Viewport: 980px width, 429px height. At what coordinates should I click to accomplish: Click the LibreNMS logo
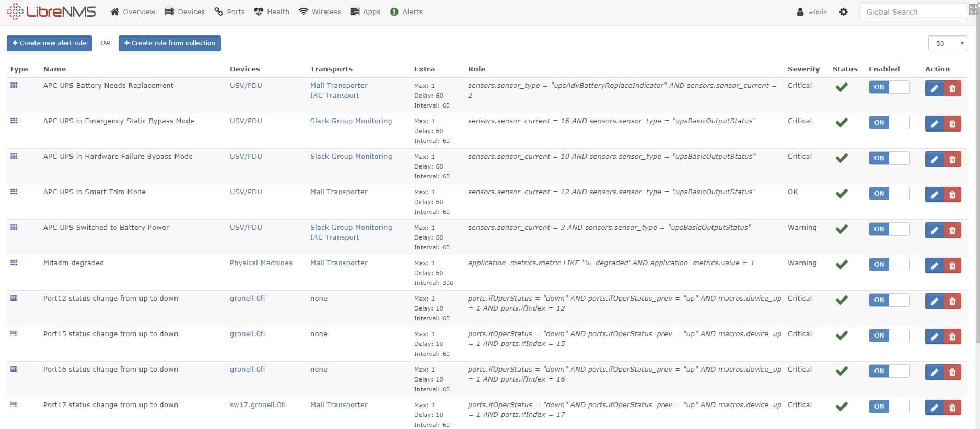pyautogui.click(x=51, y=11)
